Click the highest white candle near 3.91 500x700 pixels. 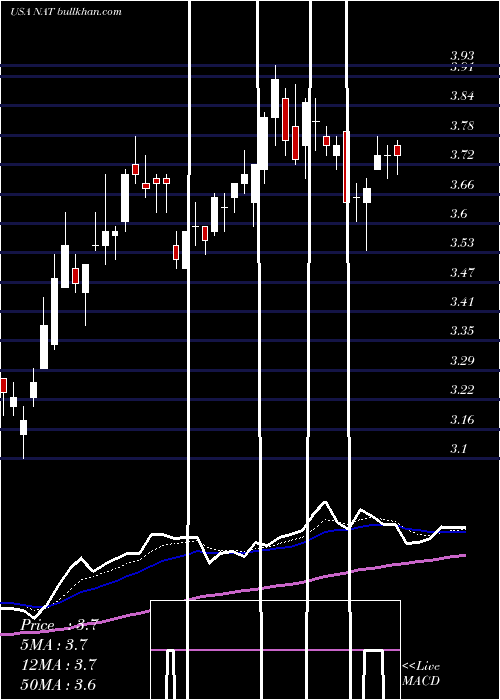coord(275,98)
